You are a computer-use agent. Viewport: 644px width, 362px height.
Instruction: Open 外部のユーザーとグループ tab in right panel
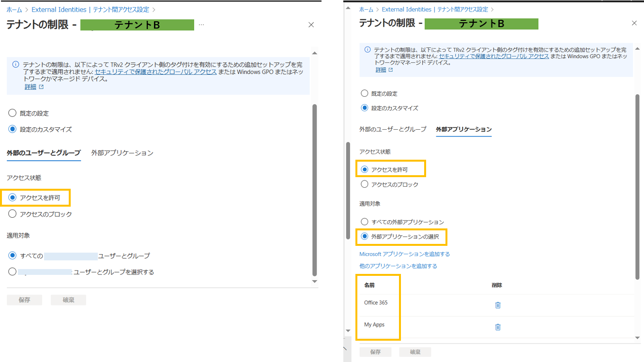tap(393, 129)
